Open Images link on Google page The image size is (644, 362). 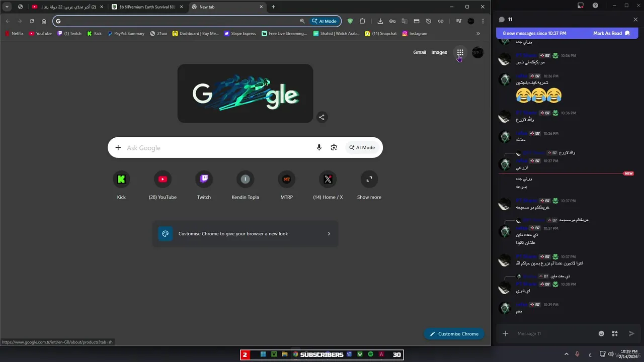pos(439,52)
